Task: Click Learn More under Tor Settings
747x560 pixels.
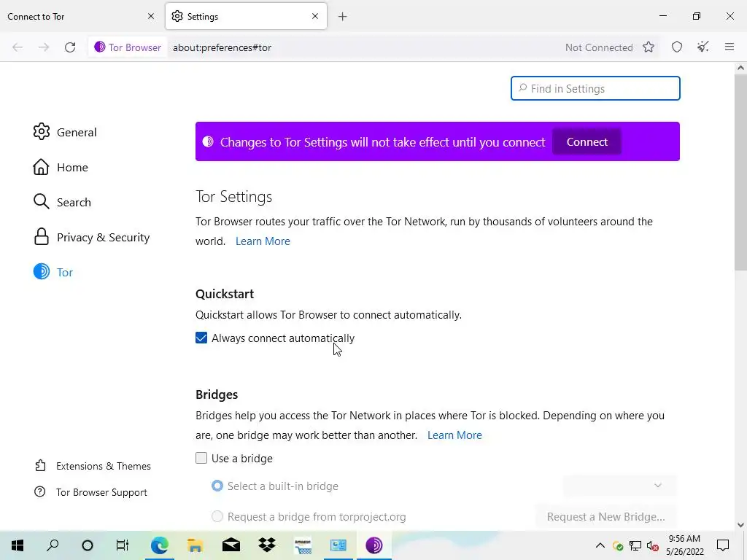Action: click(263, 241)
